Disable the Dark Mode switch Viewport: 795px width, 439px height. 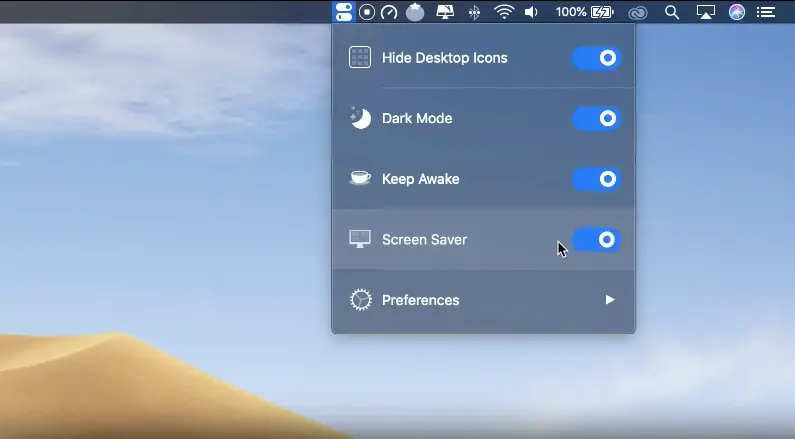[x=596, y=118]
